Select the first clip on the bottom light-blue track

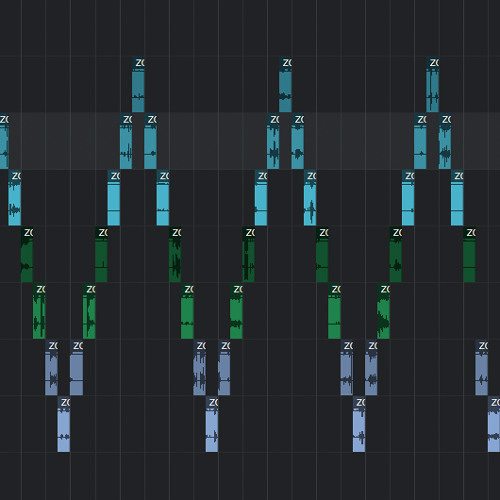(x=64, y=424)
